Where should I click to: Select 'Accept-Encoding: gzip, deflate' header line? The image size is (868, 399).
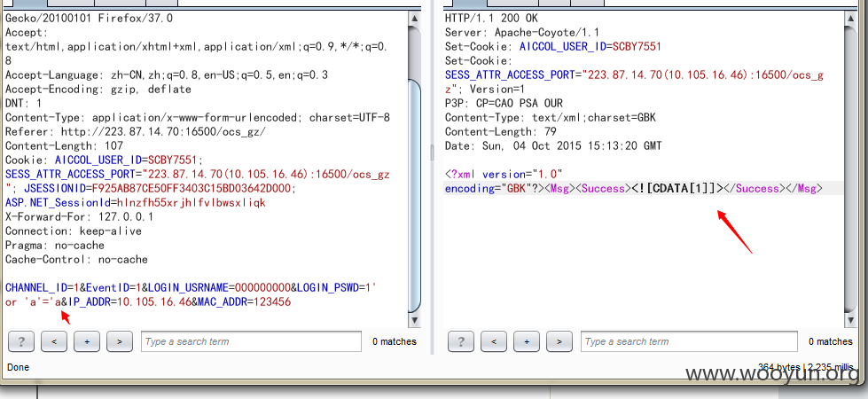(98, 89)
